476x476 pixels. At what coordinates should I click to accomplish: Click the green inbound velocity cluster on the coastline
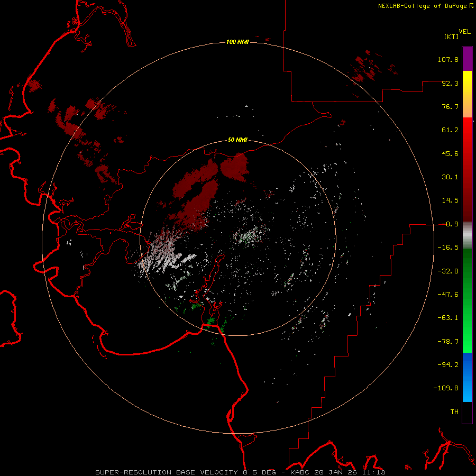(x=210, y=321)
